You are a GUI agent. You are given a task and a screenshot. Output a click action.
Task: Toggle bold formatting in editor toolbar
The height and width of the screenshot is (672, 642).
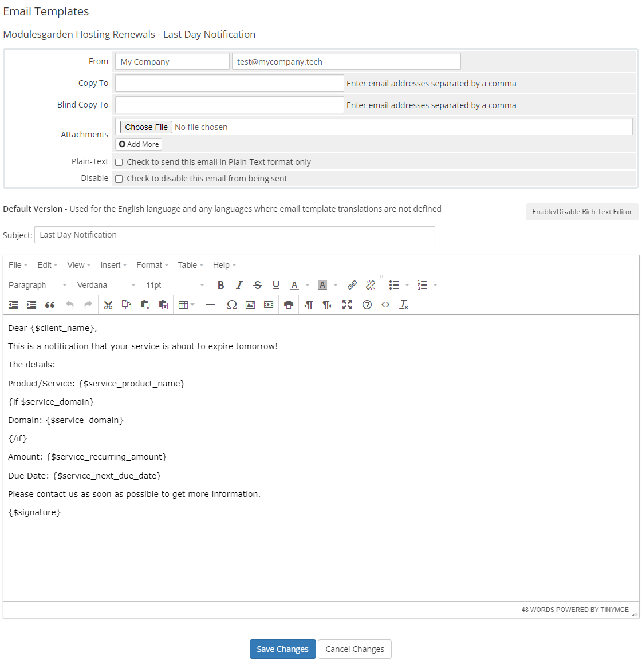click(221, 286)
